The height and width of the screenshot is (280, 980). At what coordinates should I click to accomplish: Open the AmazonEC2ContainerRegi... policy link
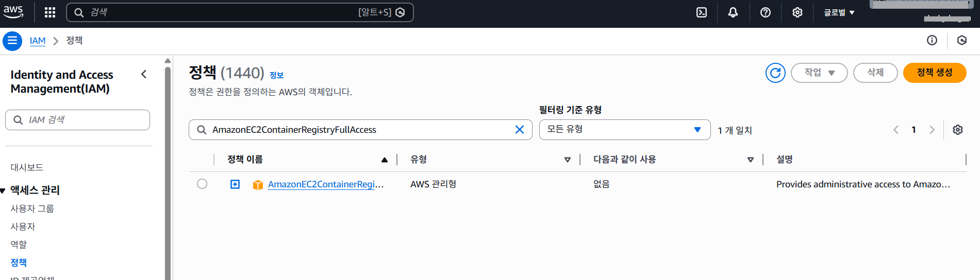point(326,184)
